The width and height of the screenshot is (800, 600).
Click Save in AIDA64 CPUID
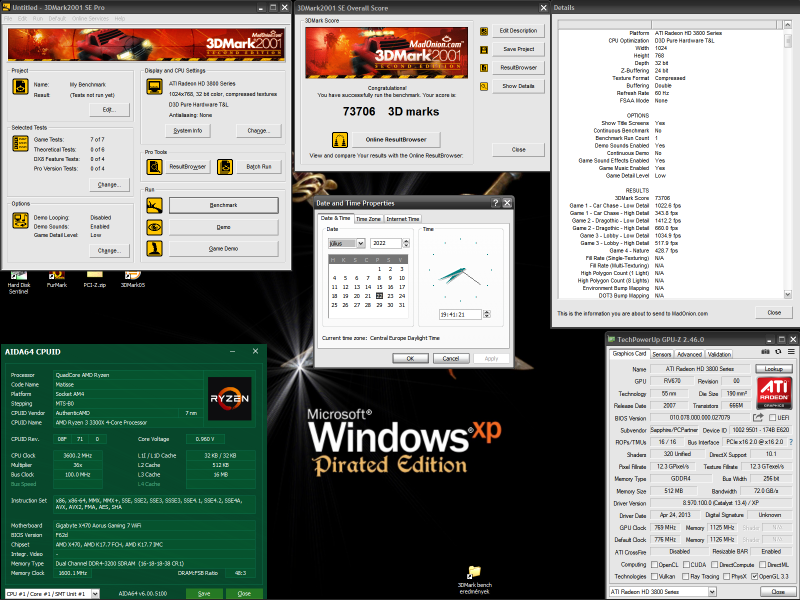(x=204, y=593)
